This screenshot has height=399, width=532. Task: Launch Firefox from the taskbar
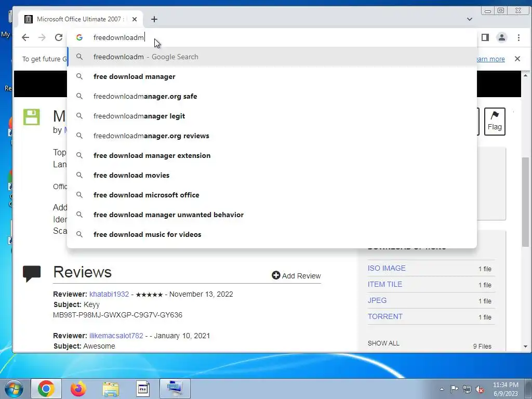pyautogui.click(x=78, y=389)
